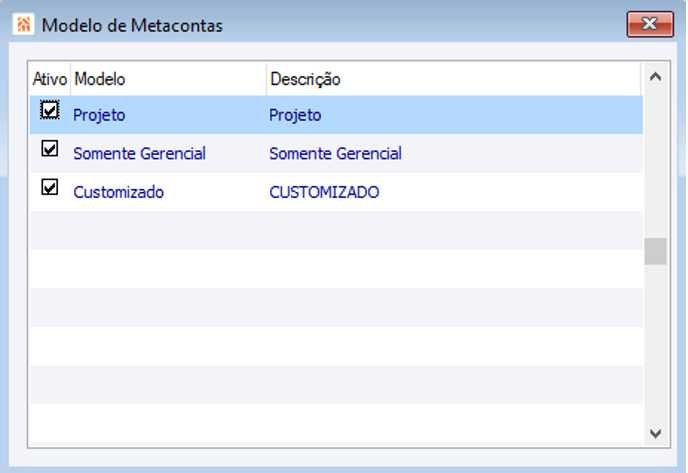Click the CUSTOMIZADO description cell
This screenshot has height=473, width=688.
[324, 192]
